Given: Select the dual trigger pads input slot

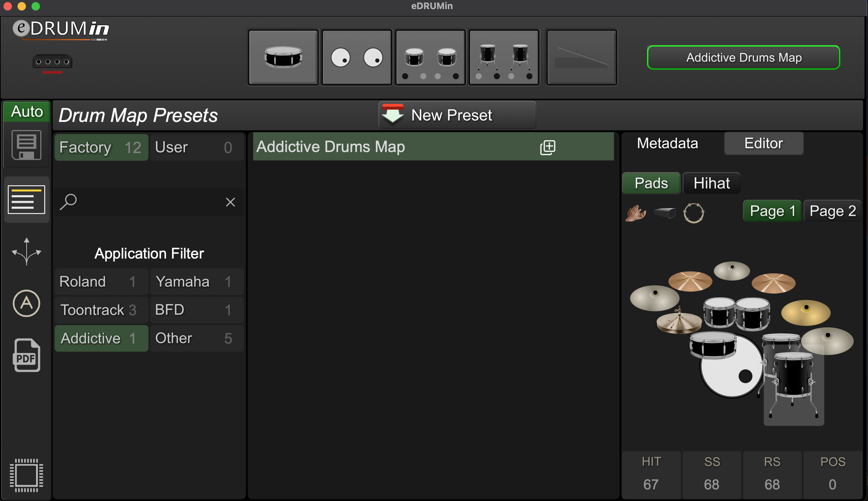Looking at the screenshot, I should click(x=357, y=57).
